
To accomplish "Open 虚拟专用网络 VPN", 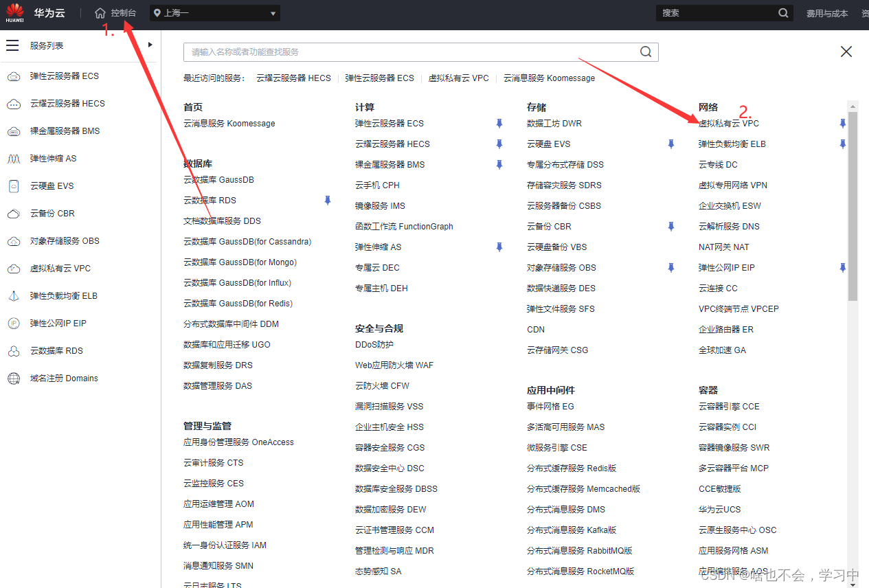I will pos(733,185).
